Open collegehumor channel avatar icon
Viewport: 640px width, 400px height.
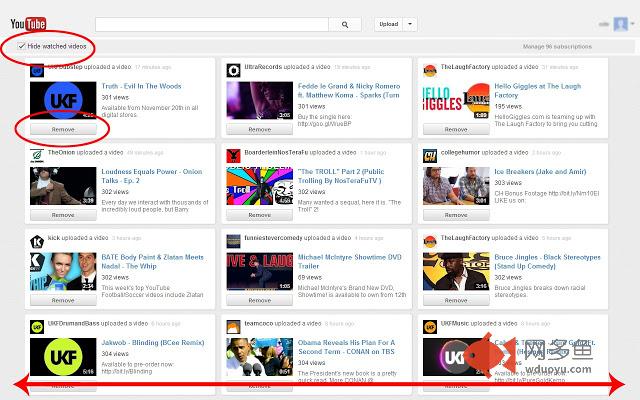430,156
